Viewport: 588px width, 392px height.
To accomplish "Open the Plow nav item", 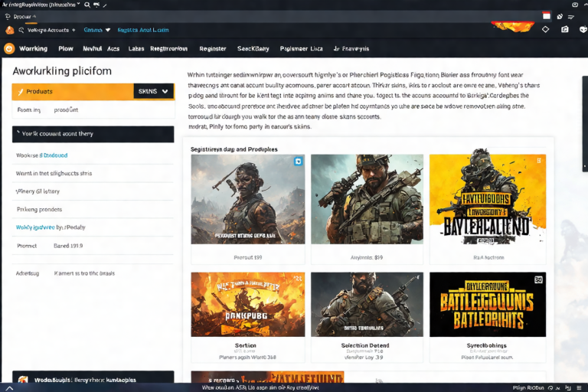I will (66, 48).
